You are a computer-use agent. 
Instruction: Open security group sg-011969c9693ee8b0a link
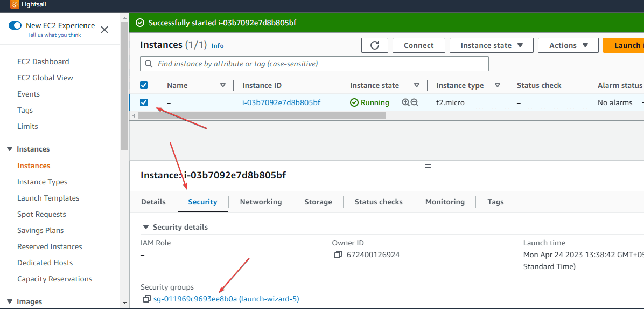tap(226, 299)
